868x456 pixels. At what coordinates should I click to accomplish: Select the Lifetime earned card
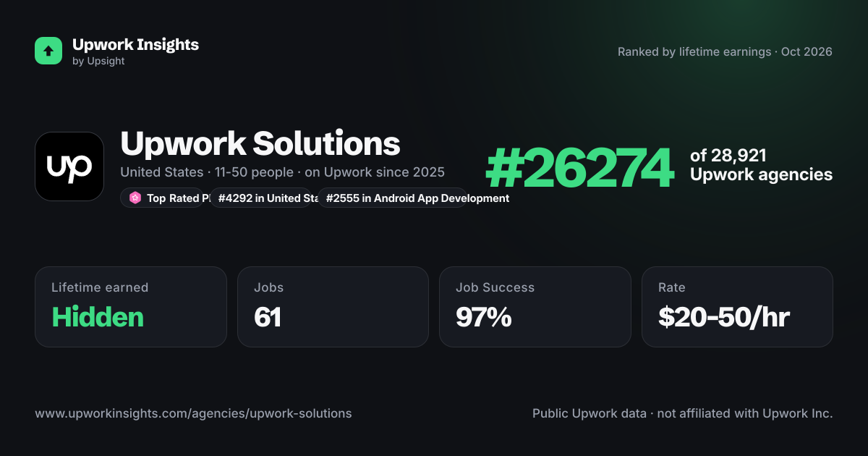(x=131, y=307)
